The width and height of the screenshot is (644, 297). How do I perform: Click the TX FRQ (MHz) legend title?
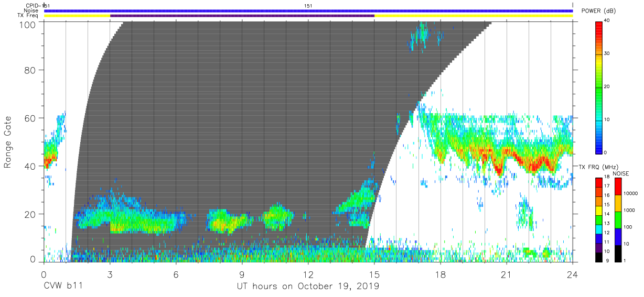pos(598,167)
